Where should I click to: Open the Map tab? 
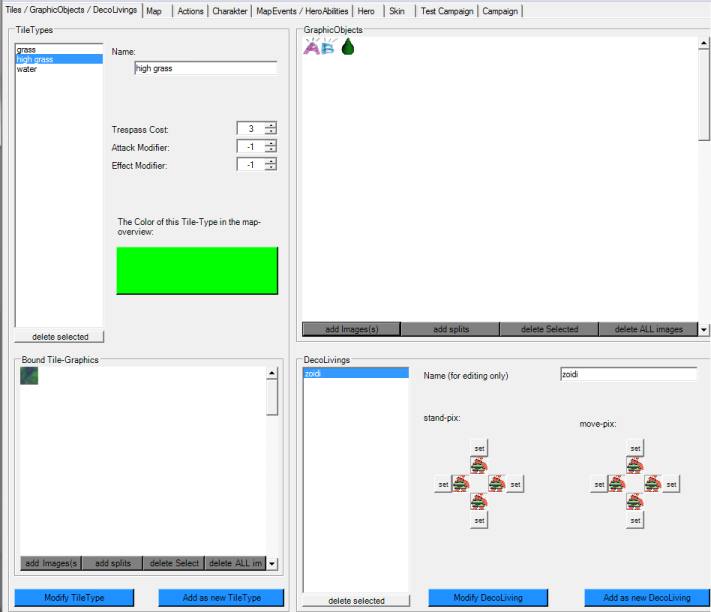(154, 11)
